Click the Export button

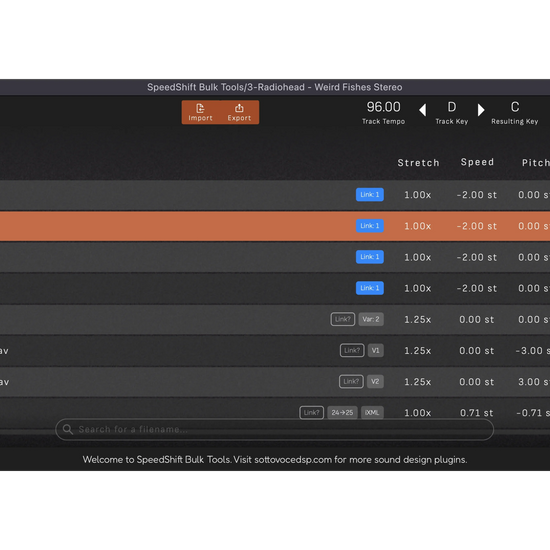(239, 112)
